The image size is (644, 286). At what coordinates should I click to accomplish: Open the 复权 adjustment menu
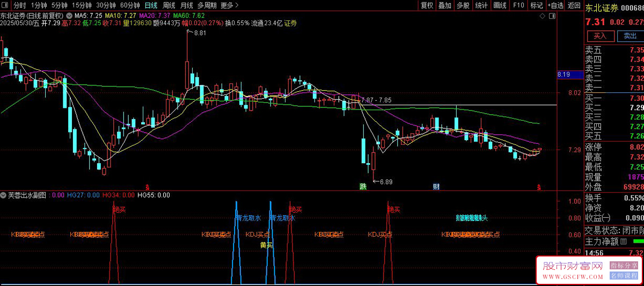pyautogui.click(x=427, y=5)
